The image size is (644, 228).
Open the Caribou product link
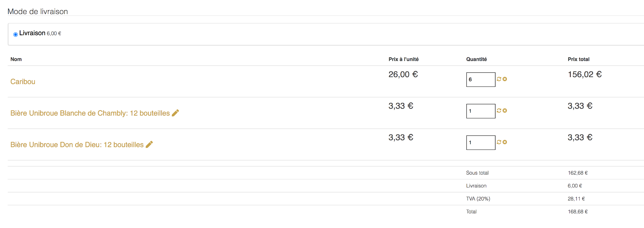23,81
